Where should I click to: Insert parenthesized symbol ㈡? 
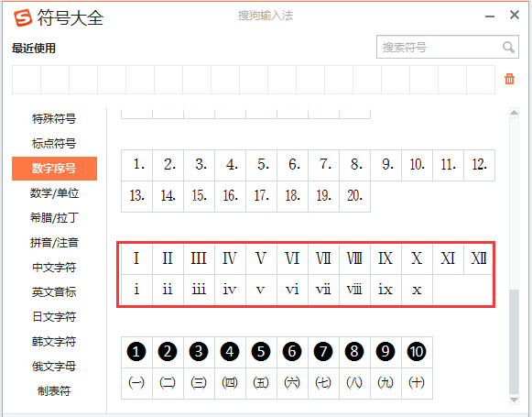click(168, 383)
